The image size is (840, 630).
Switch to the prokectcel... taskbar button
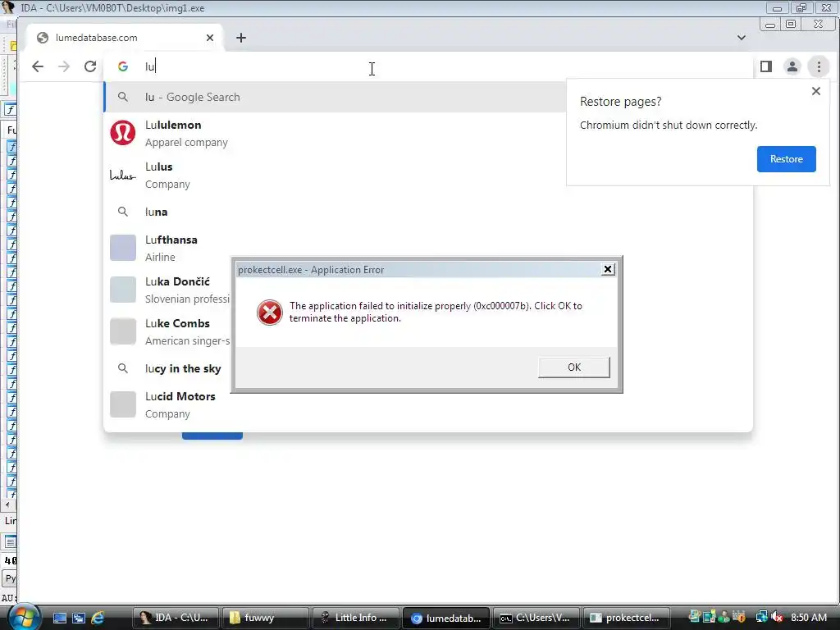[x=626, y=618]
